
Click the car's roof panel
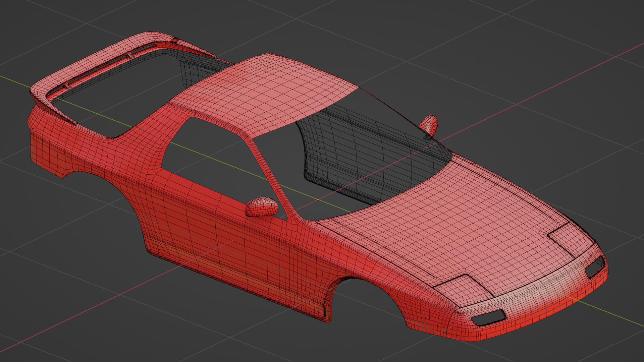click(265, 94)
